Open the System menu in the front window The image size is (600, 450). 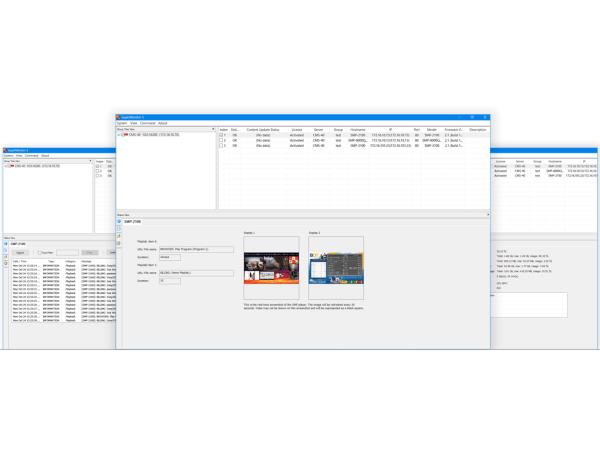coord(121,123)
